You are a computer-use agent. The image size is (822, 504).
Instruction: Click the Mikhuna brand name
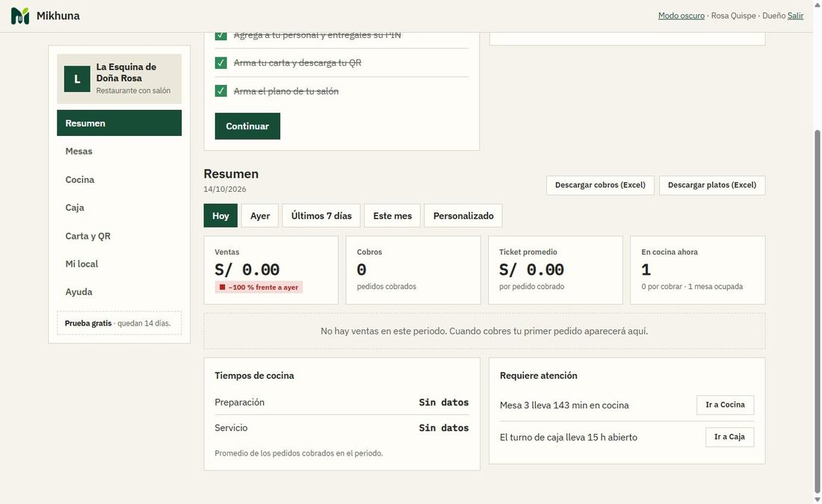coord(58,16)
